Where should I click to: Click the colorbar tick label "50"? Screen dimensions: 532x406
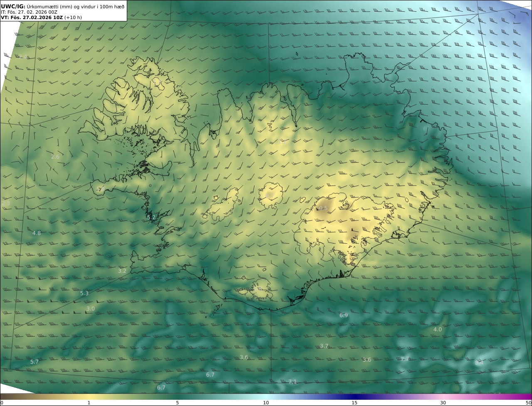[x=528, y=403]
